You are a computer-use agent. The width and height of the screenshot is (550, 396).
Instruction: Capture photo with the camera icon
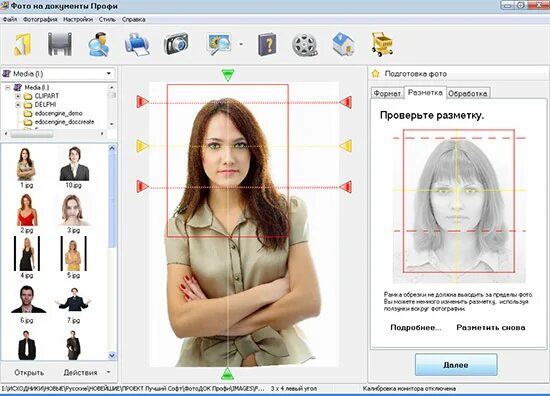coord(176,44)
